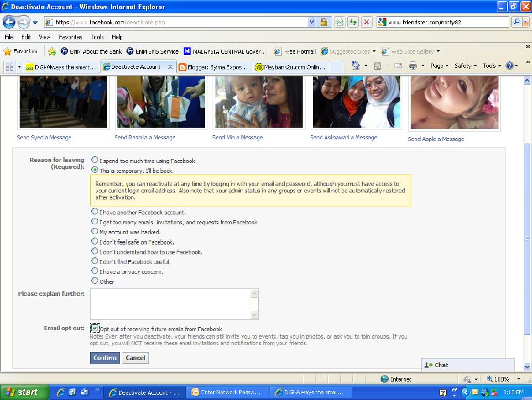The width and height of the screenshot is (532, 400).
Task: Expand the Web Slice Gallery dropdown
Action: [x=438, y=51]
